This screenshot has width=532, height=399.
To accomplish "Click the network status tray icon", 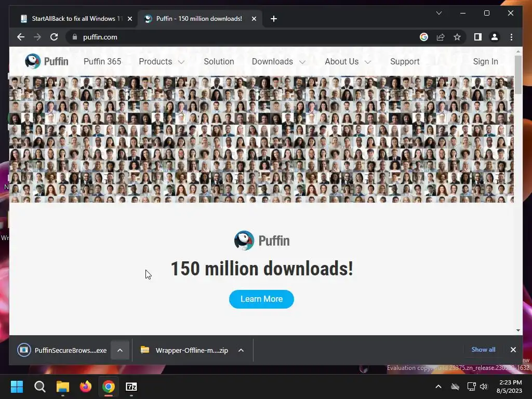I will tap(471, 387).
